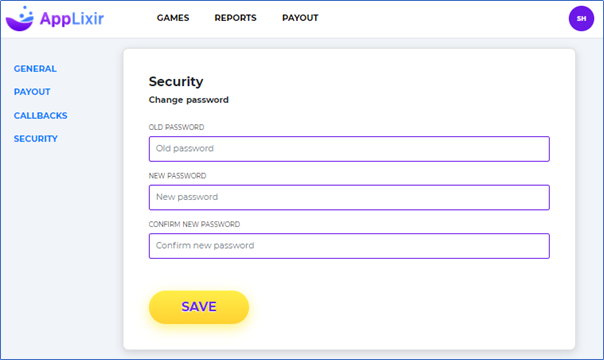Image resolution: width=604 pixels, height=360 pixels.
Task: Select the Security sidebar item
Action: [x=36, y=139]
